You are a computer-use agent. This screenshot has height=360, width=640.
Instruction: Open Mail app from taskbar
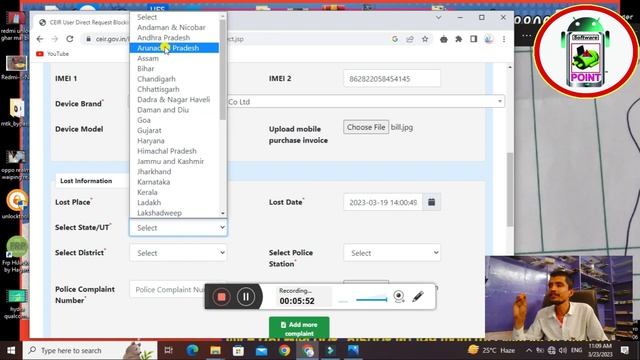[x=261, y=350]
